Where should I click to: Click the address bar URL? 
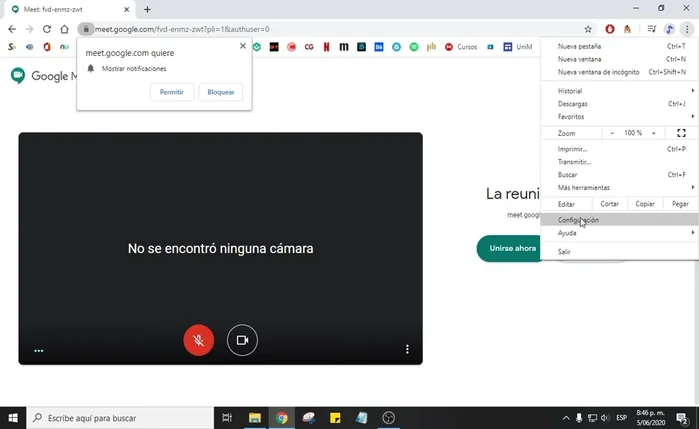point(182,29)
